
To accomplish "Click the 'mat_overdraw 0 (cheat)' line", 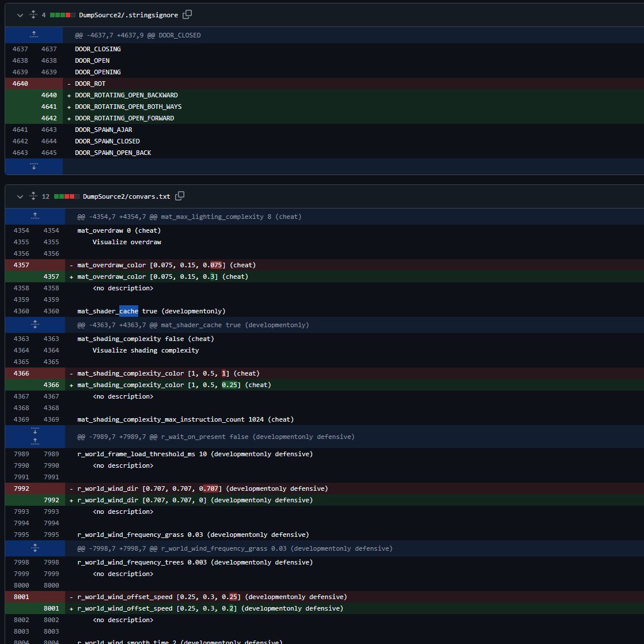I will click(x=119, y=230).
